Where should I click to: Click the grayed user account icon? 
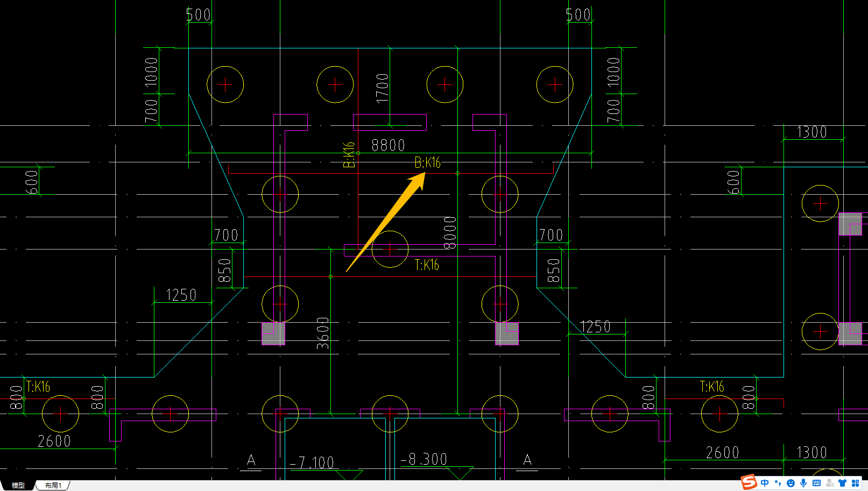[x=830, y=483]
